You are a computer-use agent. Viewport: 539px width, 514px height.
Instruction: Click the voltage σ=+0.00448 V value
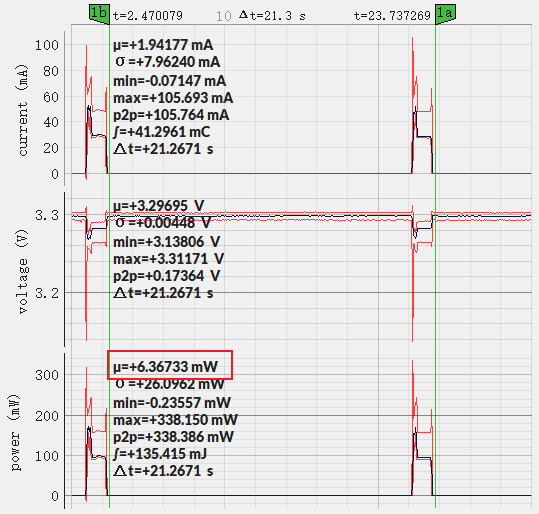pos(163,223)
